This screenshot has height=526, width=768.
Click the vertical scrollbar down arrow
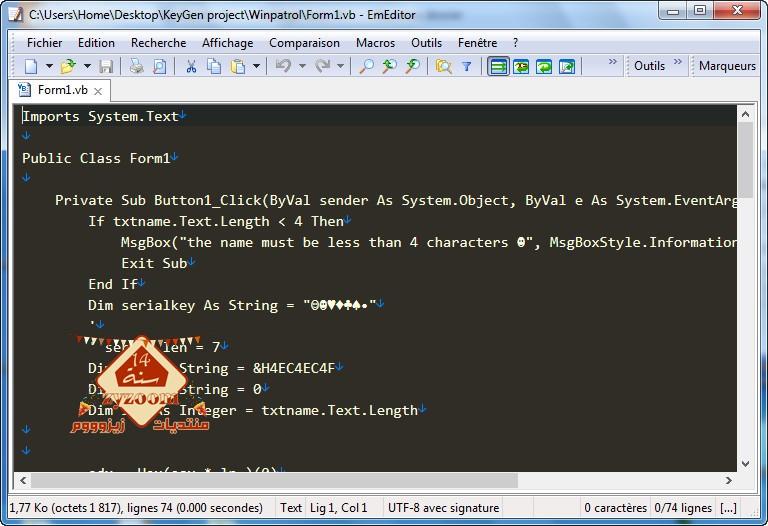[x=745, y=463]
